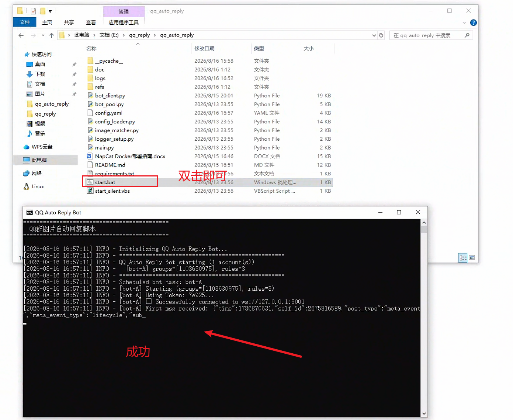This screenshot has height=420, width=513.
Task: Expand the chevron after qq_reply in address bar
Action: click(155, 35)
